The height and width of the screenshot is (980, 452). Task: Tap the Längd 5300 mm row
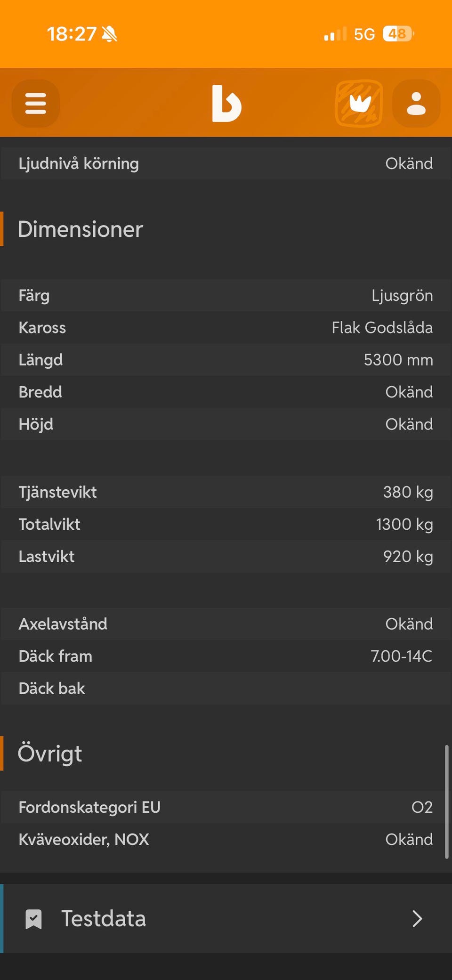pos(226,360)
